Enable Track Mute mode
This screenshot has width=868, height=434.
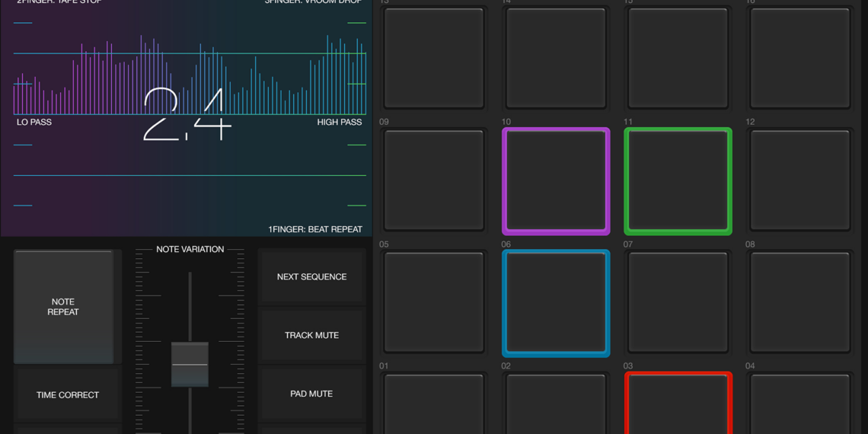[x=311, y=335]
